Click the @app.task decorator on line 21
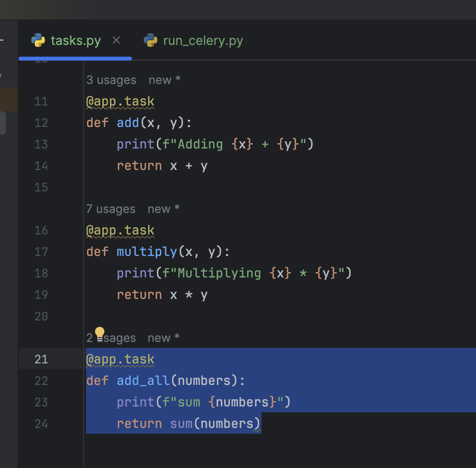 click(x=120, y=360)
